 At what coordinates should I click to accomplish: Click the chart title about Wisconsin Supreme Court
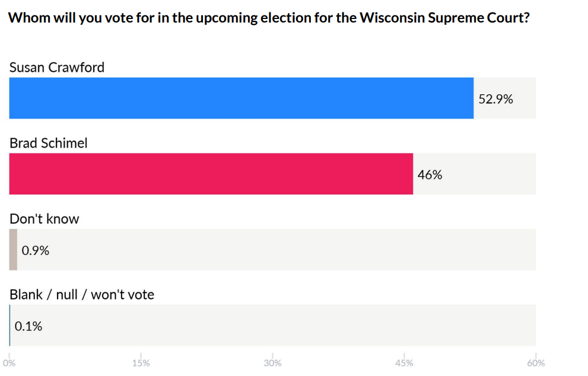[269, 17]
